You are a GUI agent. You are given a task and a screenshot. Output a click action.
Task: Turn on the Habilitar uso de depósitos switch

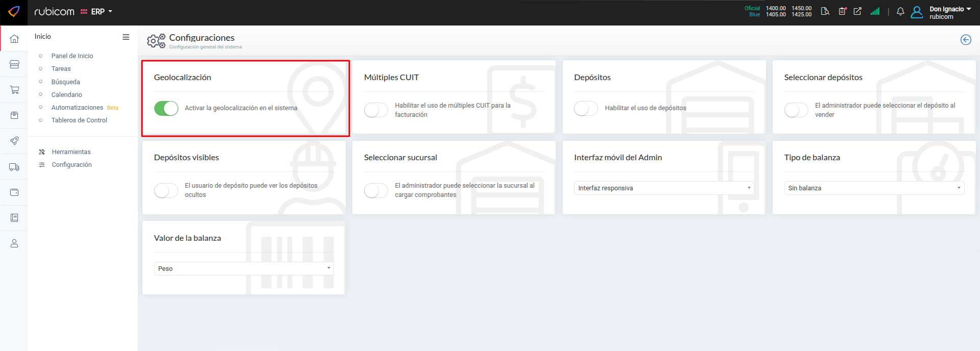(x=586, y=108)
